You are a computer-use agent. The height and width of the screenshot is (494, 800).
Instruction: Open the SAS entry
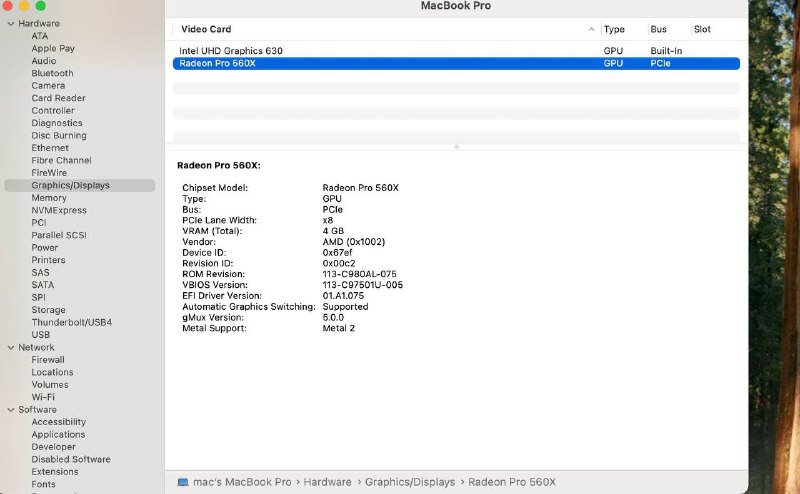[x=40, y=273]
